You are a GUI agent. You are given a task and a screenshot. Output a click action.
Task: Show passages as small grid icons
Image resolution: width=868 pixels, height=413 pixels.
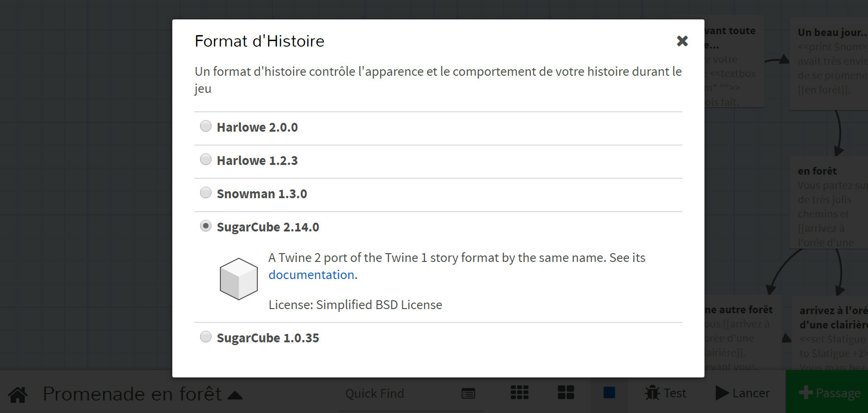coord(519,393)
